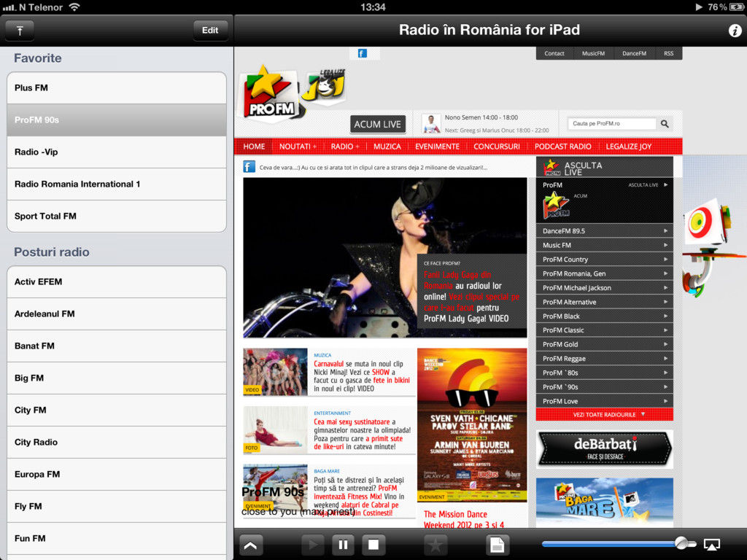Open the LEGALIZE JOY menu item

[x=629, y=147]
